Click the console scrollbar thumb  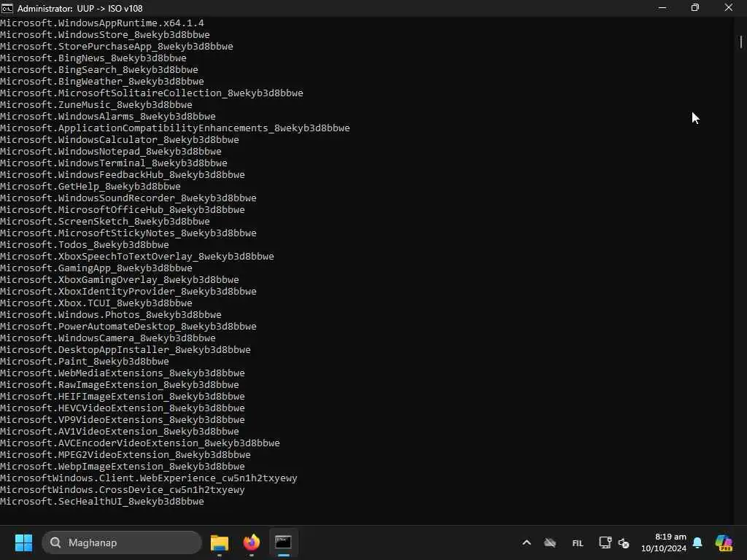click(x=741, y=42)
